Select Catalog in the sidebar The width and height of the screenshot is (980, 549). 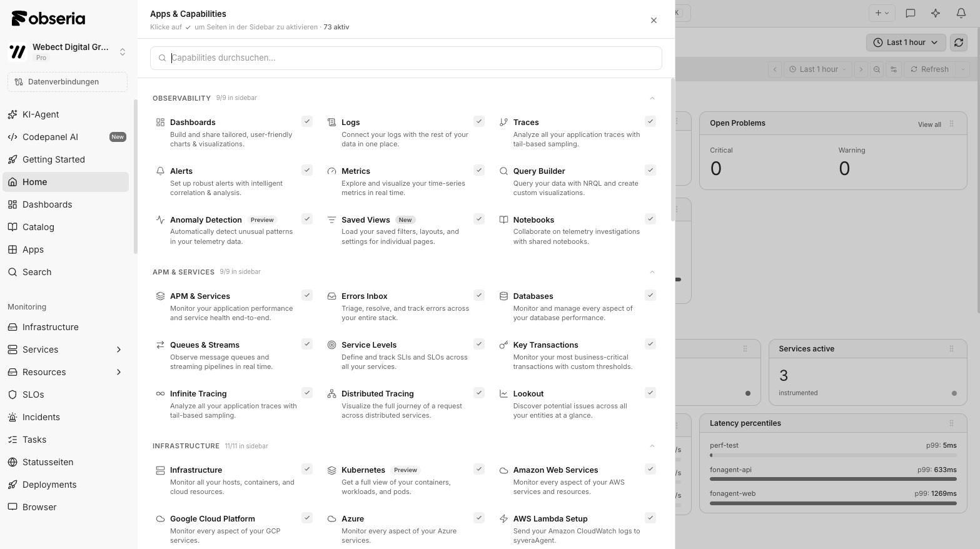(x=66, y=227)
